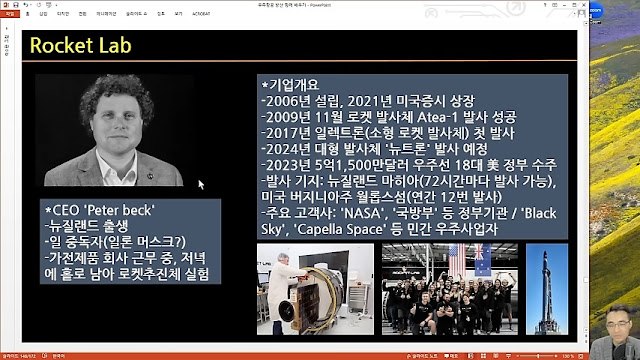This screenshot has height=360, width=640.
Task: Click the slide number indicator in status bar
Action: tap(19, 356)
